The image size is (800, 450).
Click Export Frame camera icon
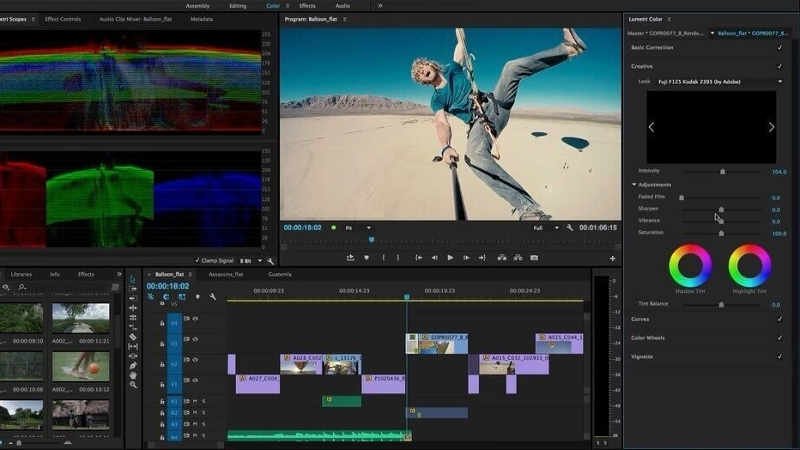click(x=534, y=258)
